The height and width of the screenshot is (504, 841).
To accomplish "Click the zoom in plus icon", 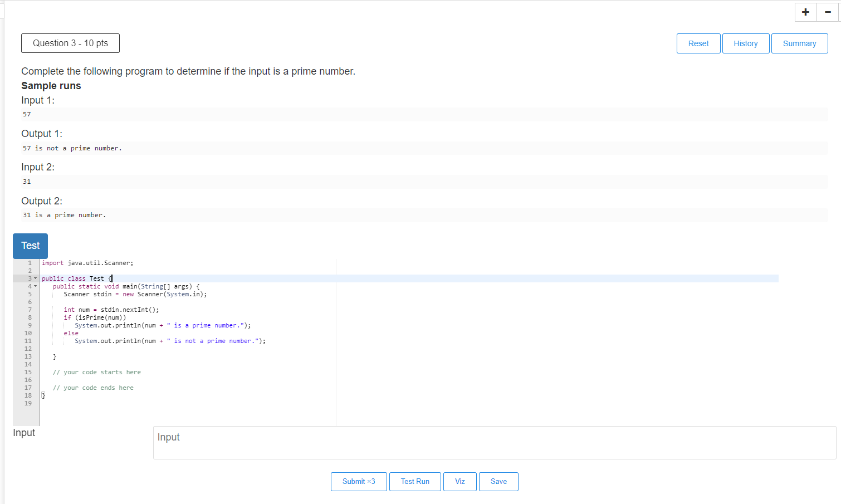I will pos(805,12).
